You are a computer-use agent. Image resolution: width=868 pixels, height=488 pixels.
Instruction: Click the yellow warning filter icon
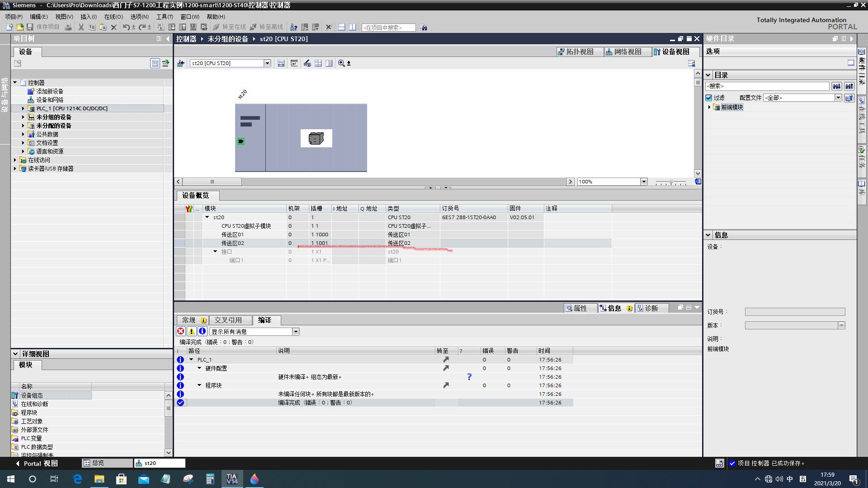click(x=192, y=331)
